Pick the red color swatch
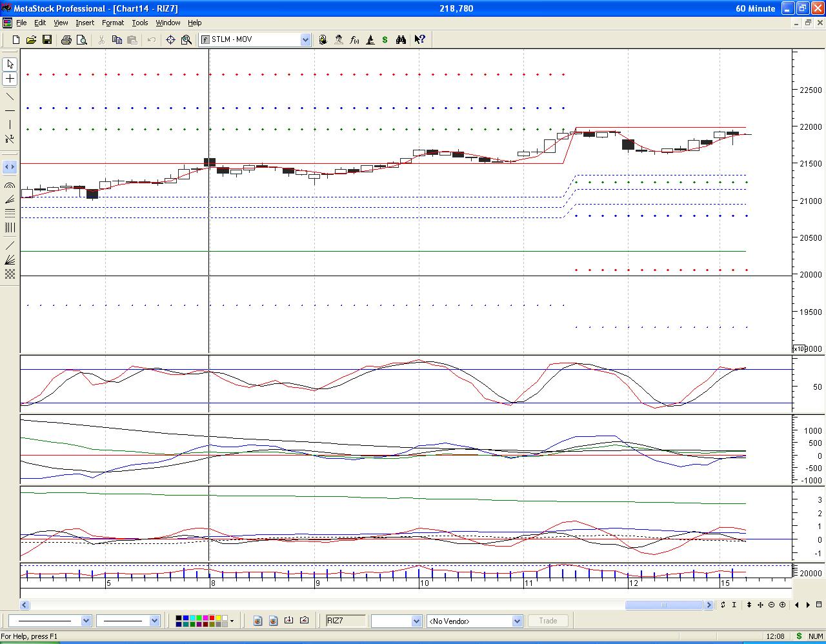 pyautogui.click(x=211, y=618)
